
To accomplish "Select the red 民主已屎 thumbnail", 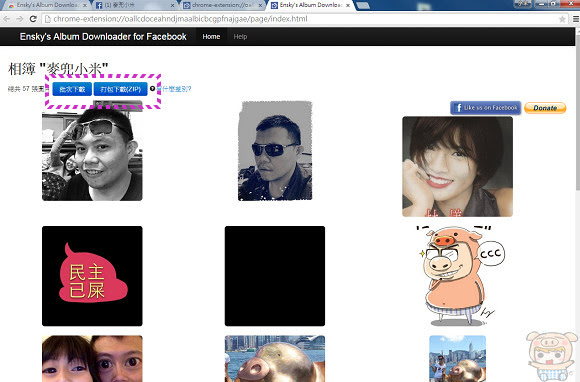I will pyautogui.click(x=92, y=276).
